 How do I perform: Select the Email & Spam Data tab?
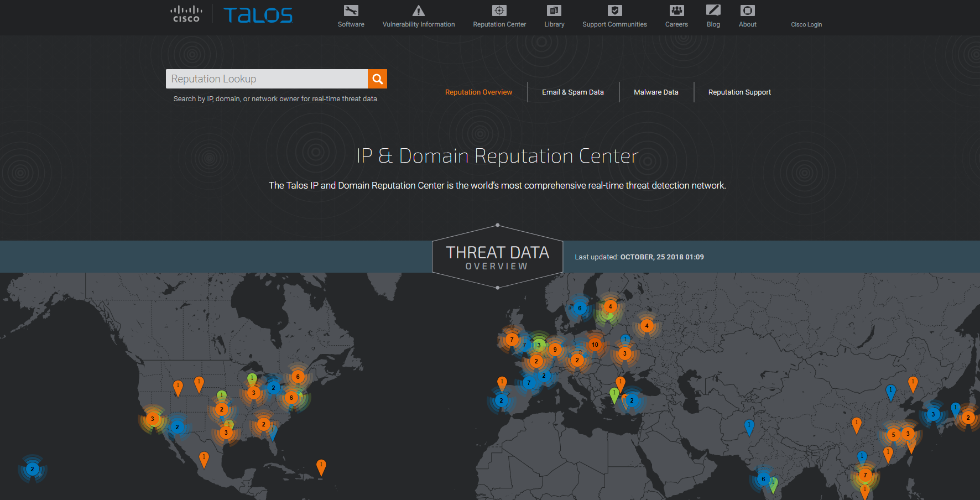coord(573,92)
